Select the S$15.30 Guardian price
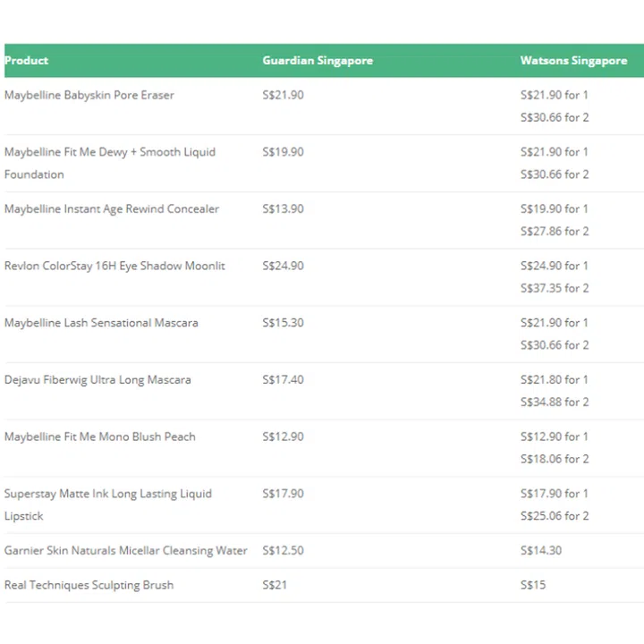Image resolution: width=644 pixels, height=644 pixels. pyautogui.click(x=283, y=323)
